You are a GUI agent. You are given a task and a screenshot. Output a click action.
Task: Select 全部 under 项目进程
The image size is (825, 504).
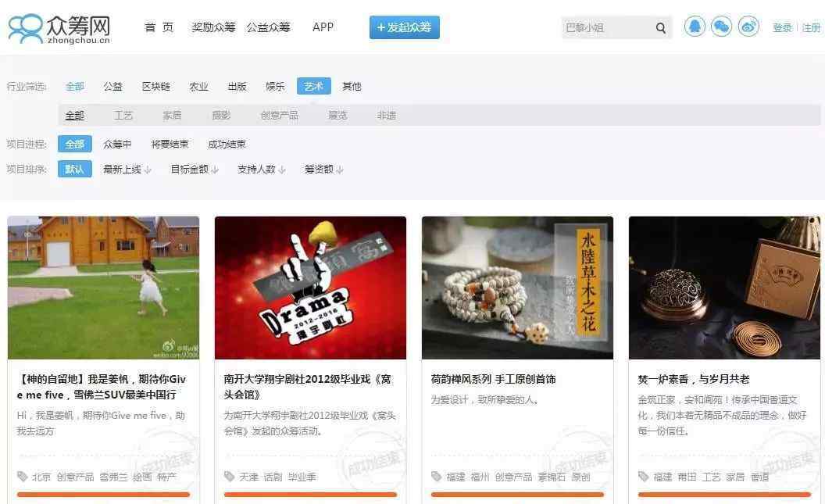tap(75, 144)
